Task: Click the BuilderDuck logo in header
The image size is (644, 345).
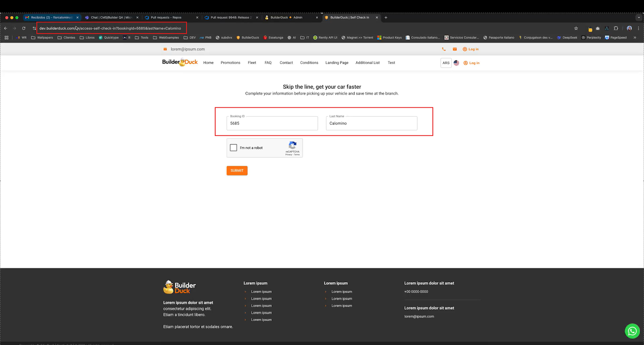Action: pyautogui.click(x=180, y=62)
